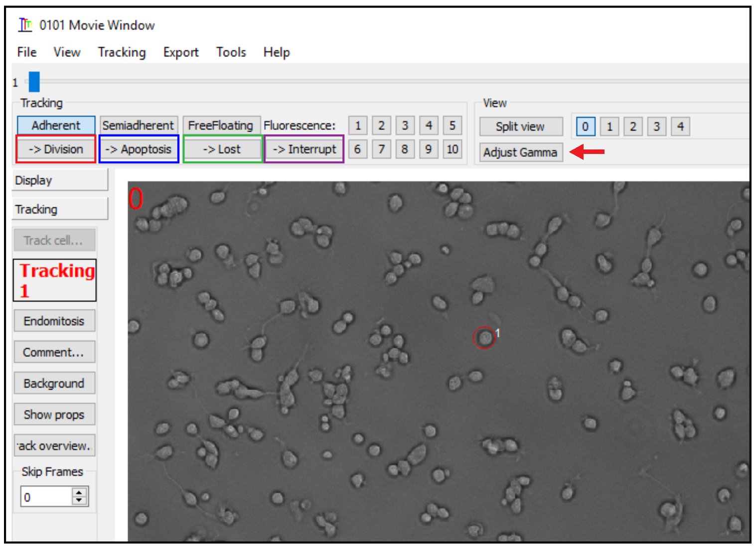This screenshot has height=550, width=756.
Task: Click the -> Division tracking button
Action: point(56,149)
